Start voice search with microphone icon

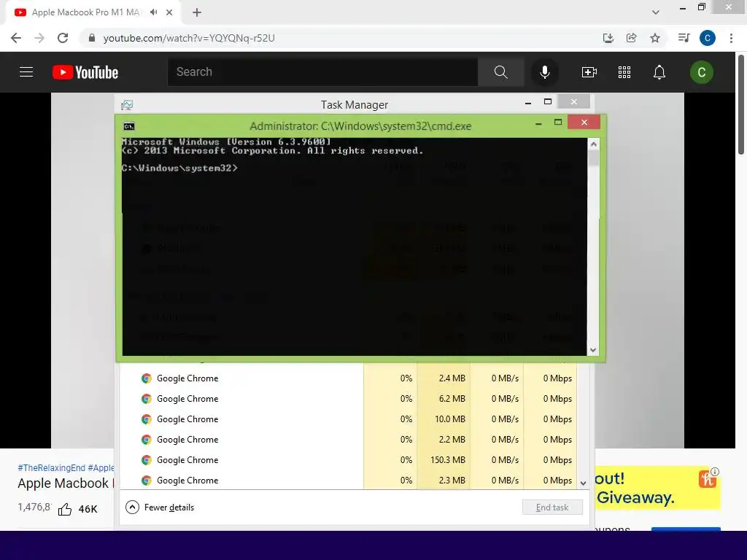544,72
